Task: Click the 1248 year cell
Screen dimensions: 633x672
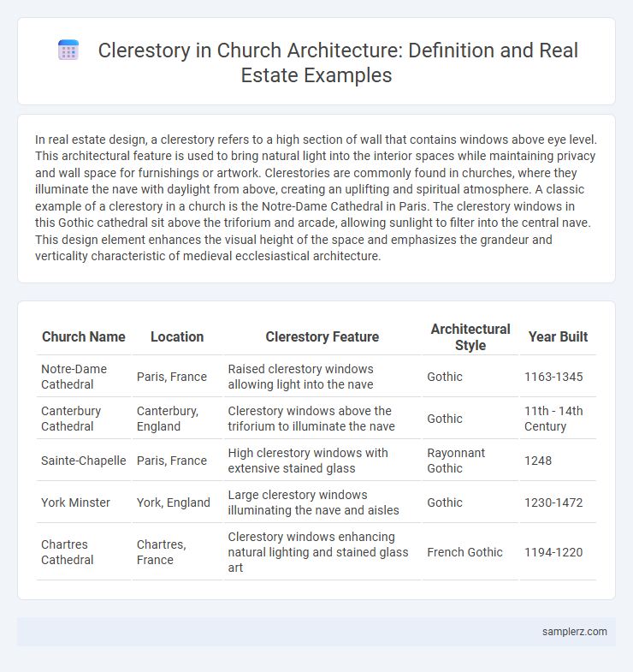Action: 558,461
